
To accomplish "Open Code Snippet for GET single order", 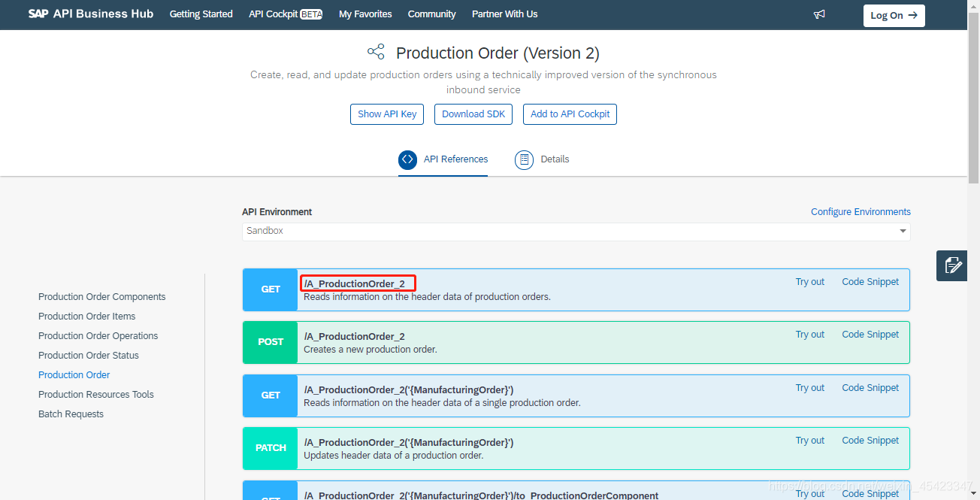I will (870, 388).
